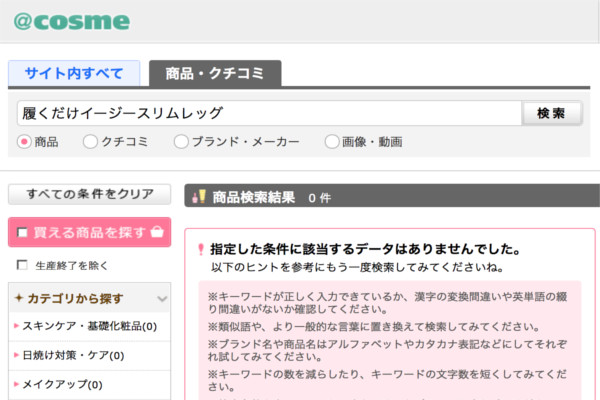
Task: Click the 0 件 result count
Action: coord(320,198)
